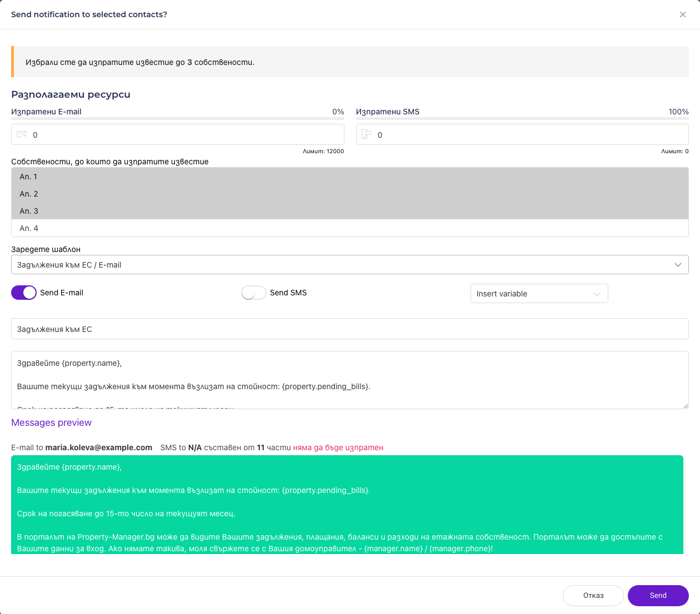The image size is (700, 614).
Task: Click the 0% E-mail usage value
Action: [x=338, y=112]
